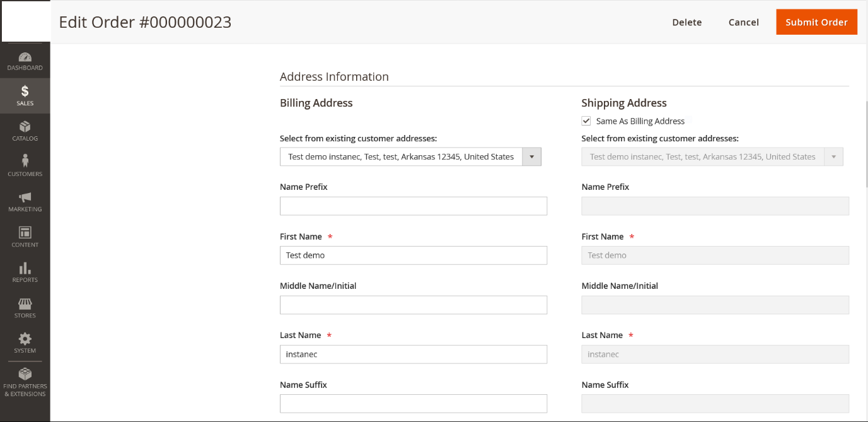Open the Catalog box icon
This screenshot has height=422, width=868.
[25, 127]
